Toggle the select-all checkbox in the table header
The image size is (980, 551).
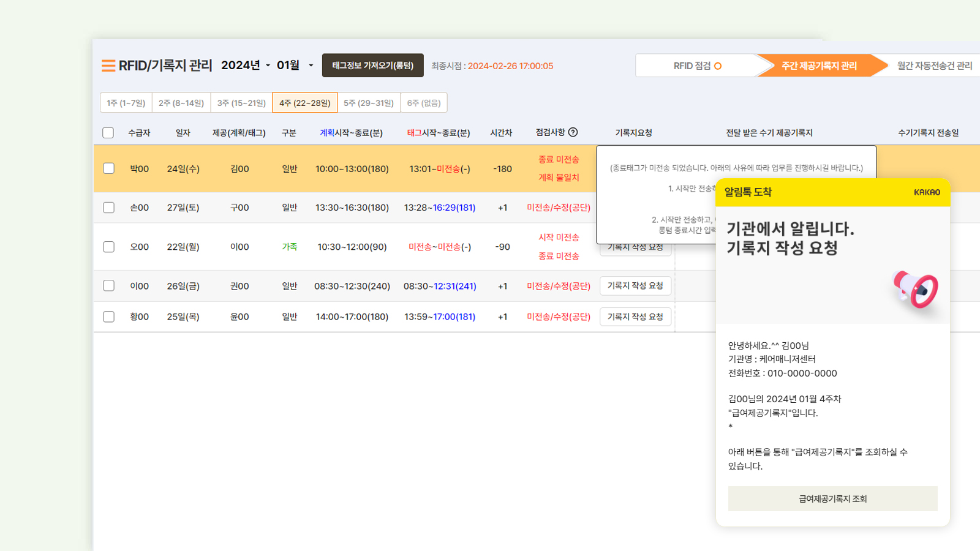tap(108, 133)
